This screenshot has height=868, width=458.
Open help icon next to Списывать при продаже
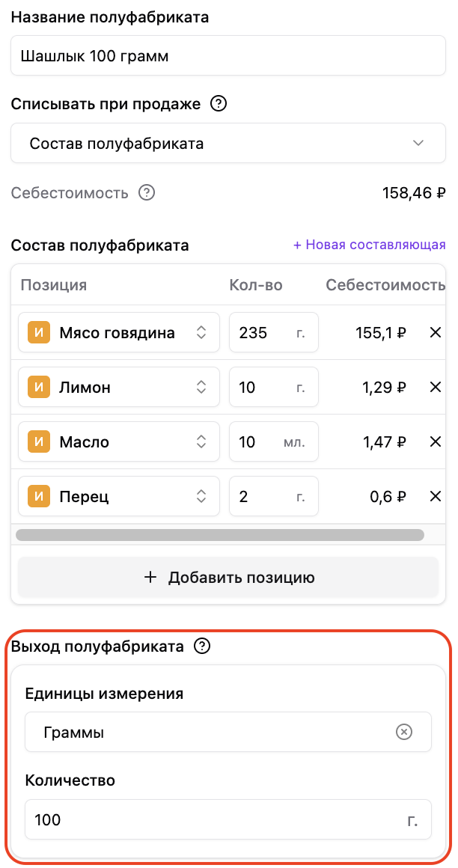pos(219,103)
